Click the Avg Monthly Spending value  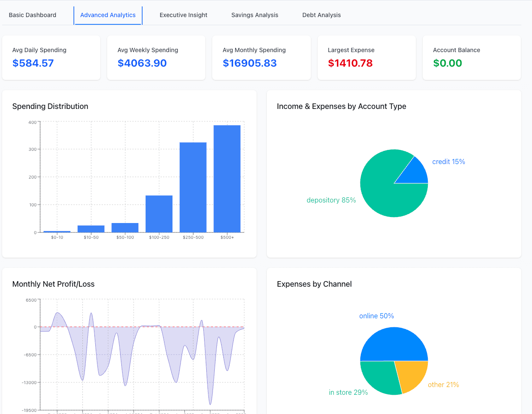coord(250,63)
